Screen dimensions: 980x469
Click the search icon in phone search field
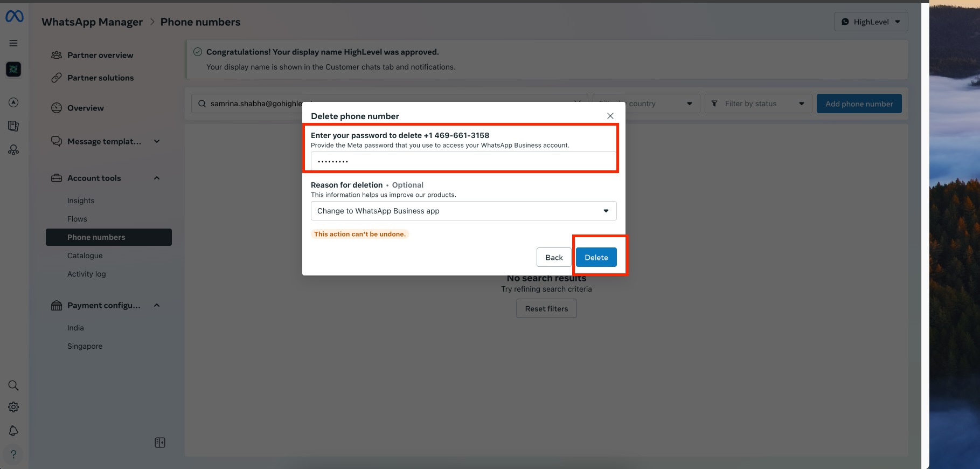(x=202, y=104)
